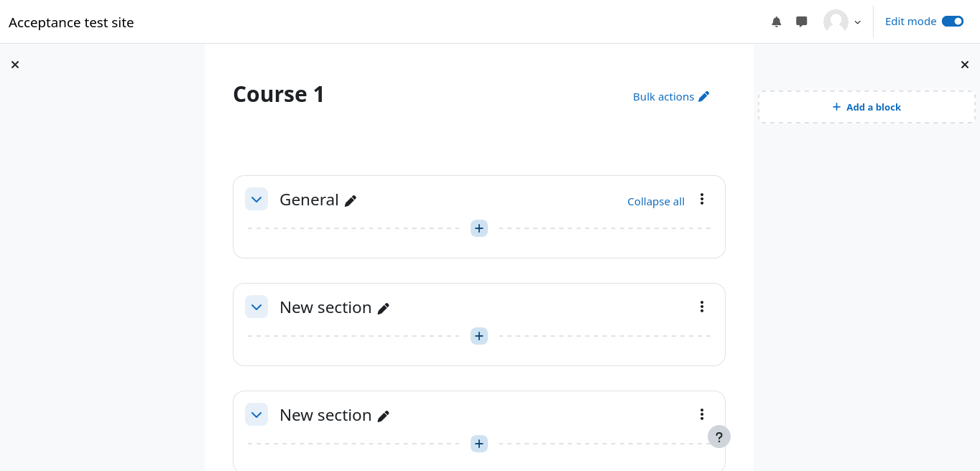Click the Bulk actions link
980x471 pixels.
pyautogui.click(x=671, y=96)
